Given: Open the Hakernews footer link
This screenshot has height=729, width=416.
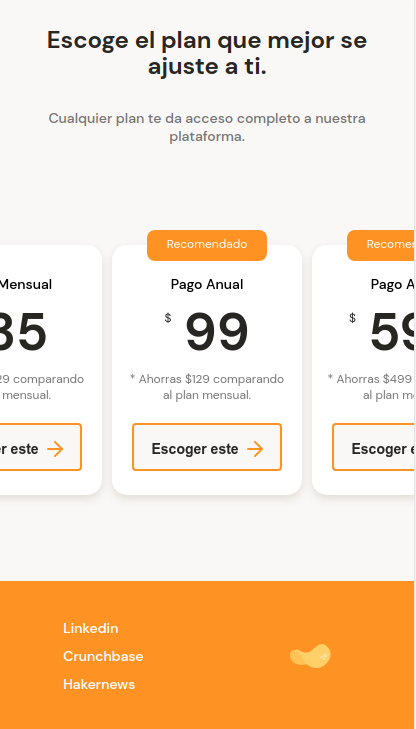Looking at the screenshot, I should click(x=99, y=684).
